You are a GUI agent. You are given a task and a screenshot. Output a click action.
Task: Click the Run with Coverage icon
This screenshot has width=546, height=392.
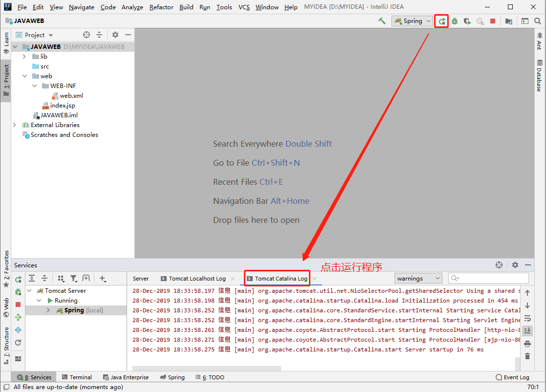(x=467, y=21)
